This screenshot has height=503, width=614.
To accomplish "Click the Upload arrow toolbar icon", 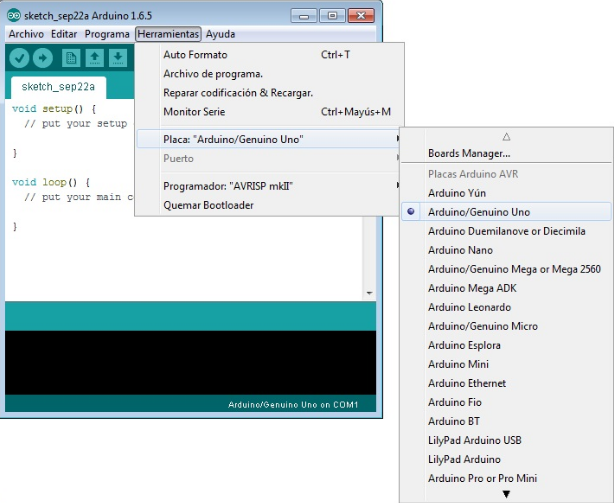I will click(x=43, y=58).
